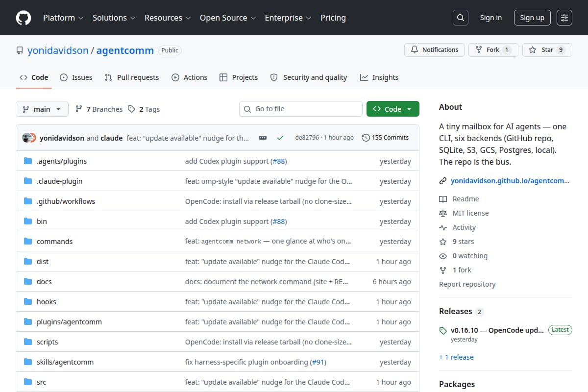Image resolution: width=588 pixels, height=392 pixels.
Task: Open commit hash de82796
Action: [x=307, y=138]
